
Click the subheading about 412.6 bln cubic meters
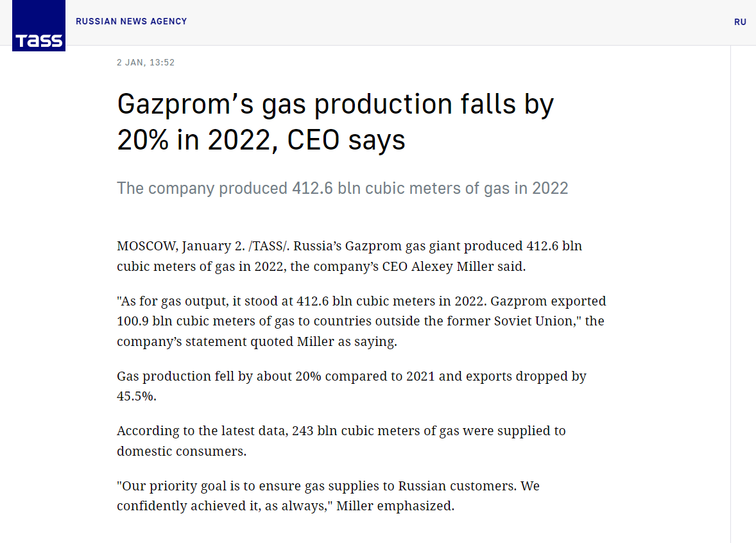click(342, 188)
